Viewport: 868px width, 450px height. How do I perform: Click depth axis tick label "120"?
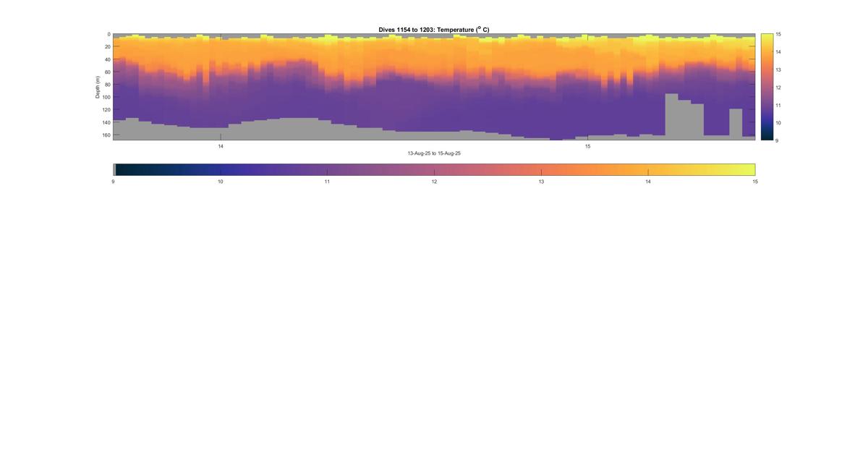point(106,110)
